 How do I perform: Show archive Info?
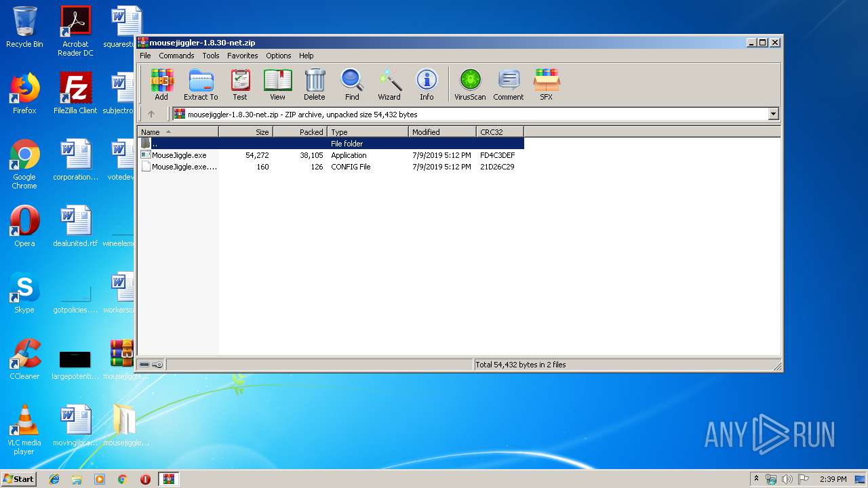point(427,85)
